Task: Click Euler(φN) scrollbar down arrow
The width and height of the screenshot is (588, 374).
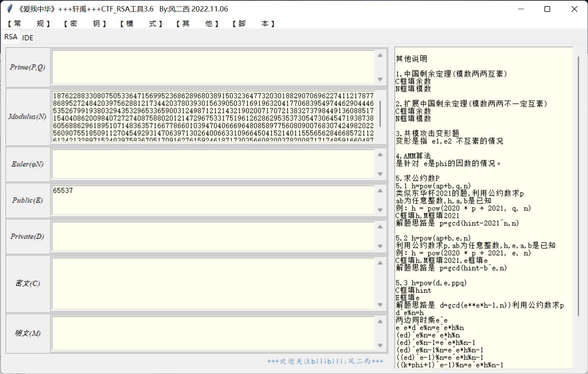Action: point(380,174)
